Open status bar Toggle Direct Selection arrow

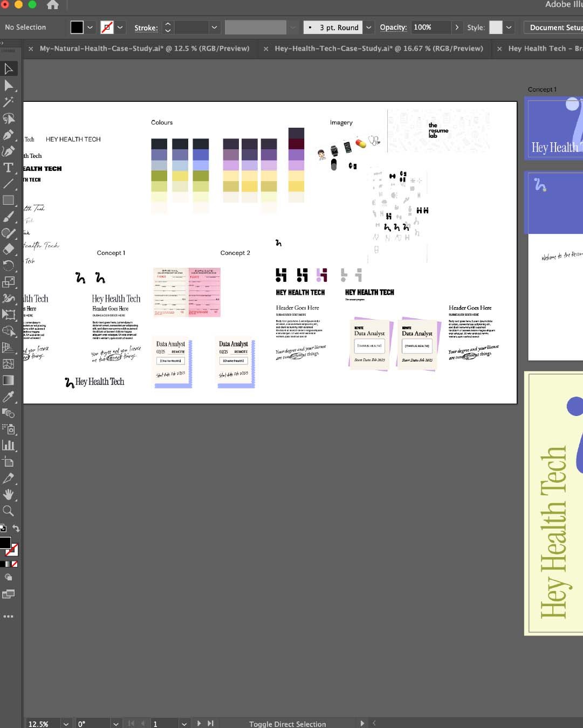click(362, 724)
